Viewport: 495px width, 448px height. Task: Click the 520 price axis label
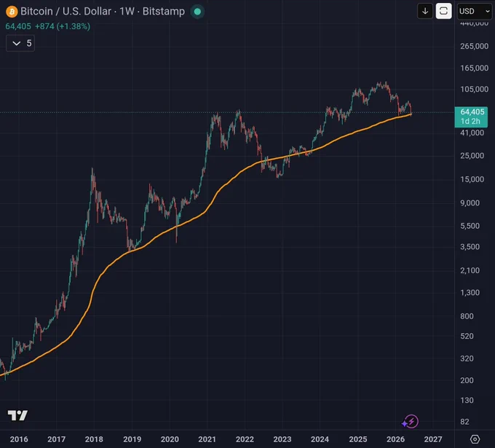coord(467,336)
